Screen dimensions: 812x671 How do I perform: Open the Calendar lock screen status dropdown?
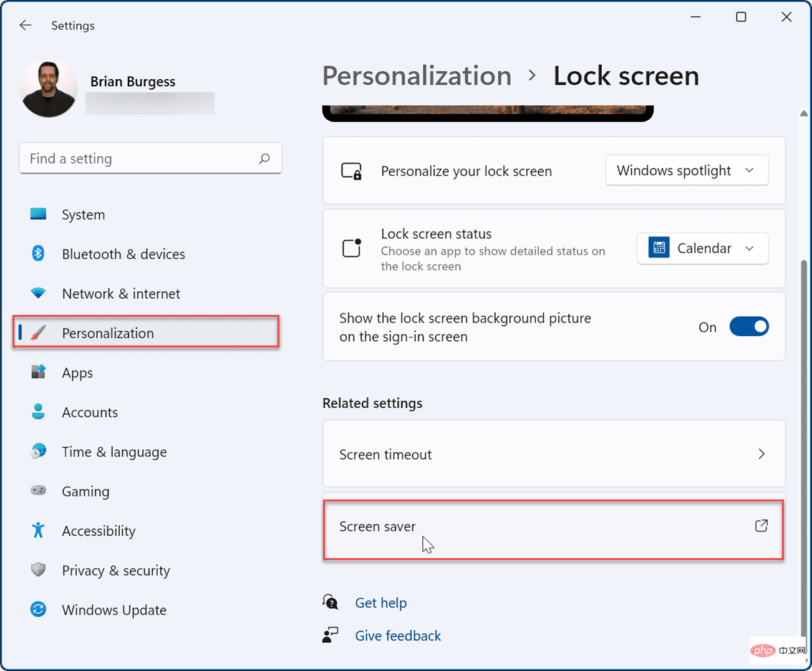702,248
